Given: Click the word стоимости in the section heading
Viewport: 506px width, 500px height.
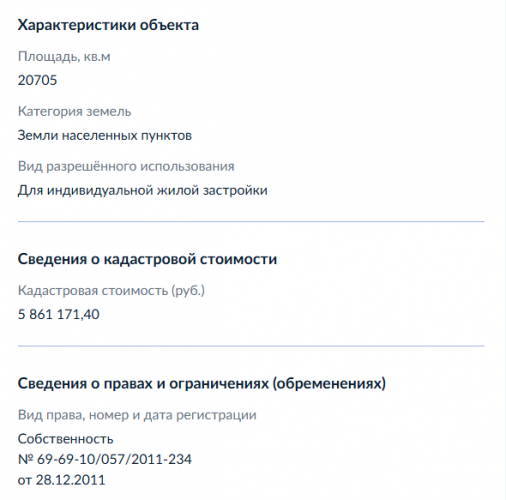Looking at the screenshot, I should pos(238,259).
